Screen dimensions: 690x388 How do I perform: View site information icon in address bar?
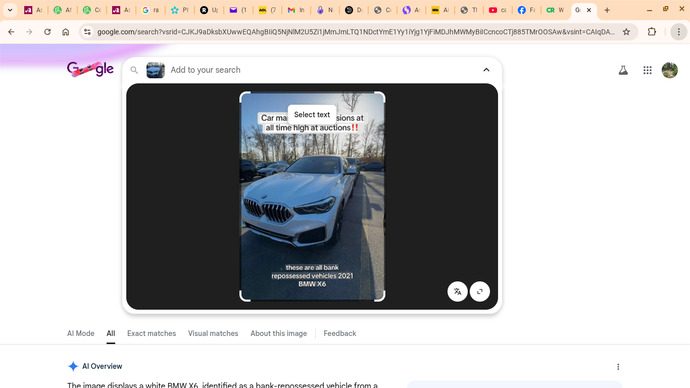87,32
